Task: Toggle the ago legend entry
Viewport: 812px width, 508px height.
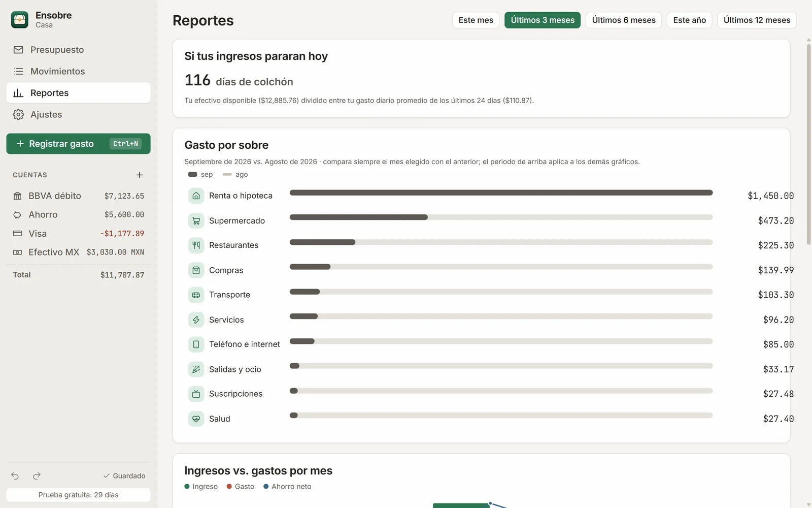Action: pos(235,174)
